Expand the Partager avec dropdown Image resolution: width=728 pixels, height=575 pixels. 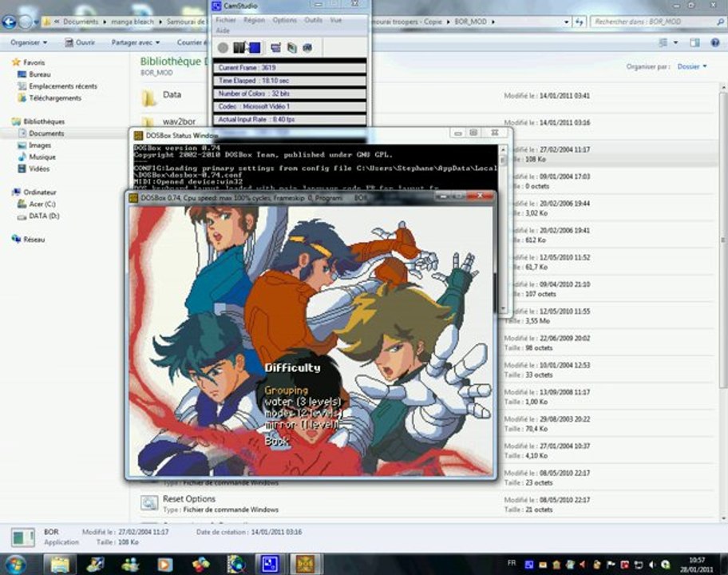[136, 42]
